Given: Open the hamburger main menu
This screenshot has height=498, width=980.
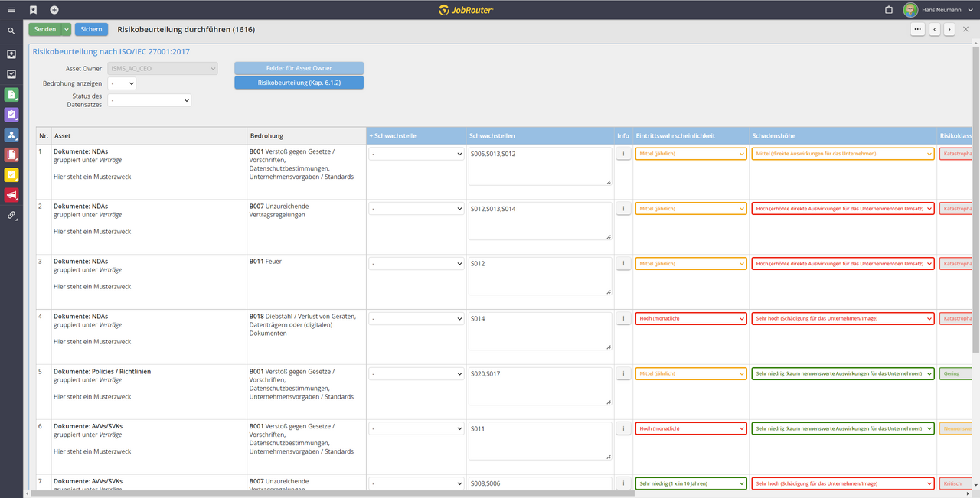Looking at the screenshot, I should (11, 10).
